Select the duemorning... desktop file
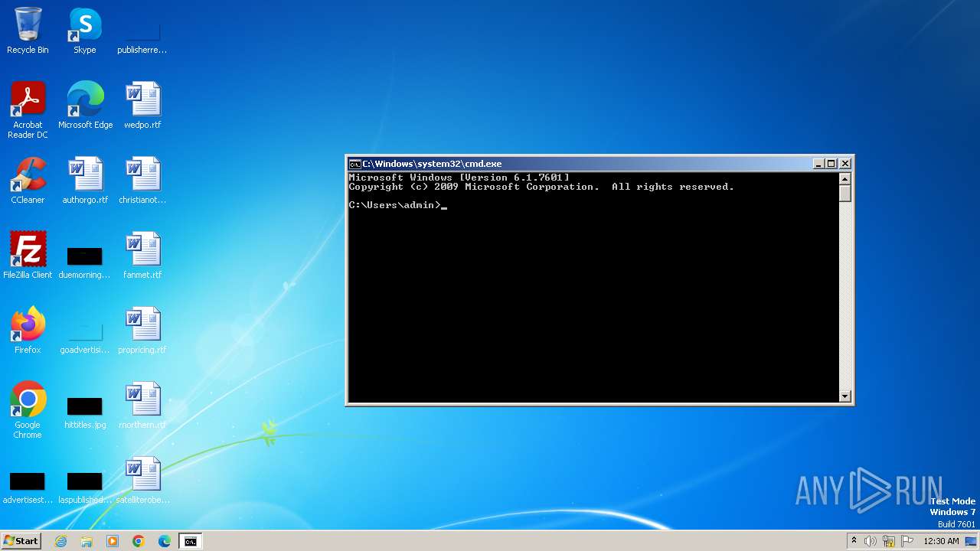The image size is (980, 551). (85, 260)
